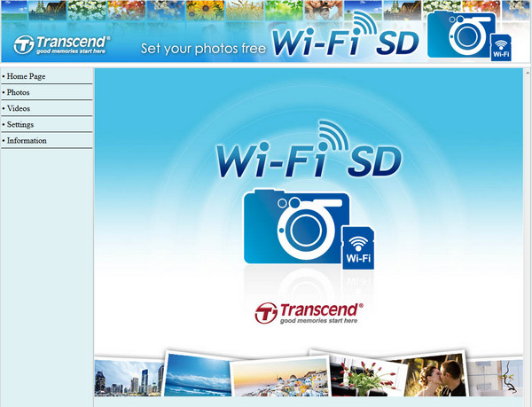Image resolution: width=532 pixels, height=407 pixels.
Task: Go to the Photos section
Action: click(18, 92)
